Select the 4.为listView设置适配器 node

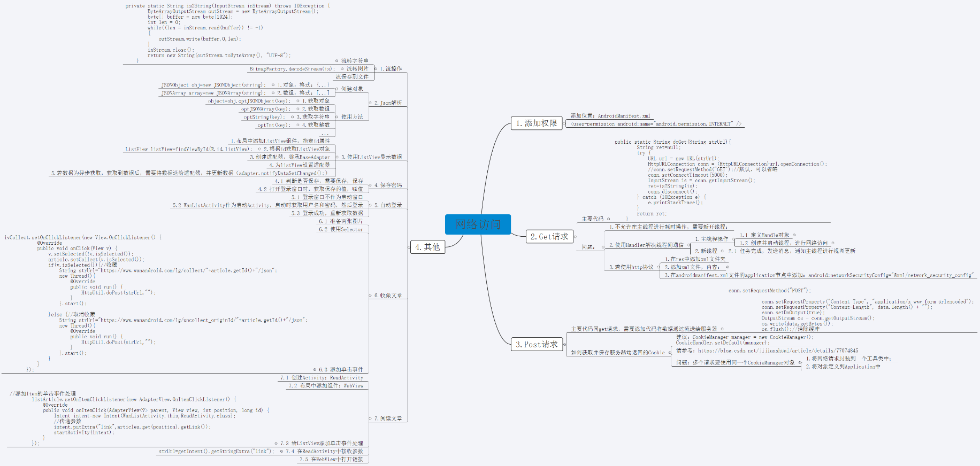pos(300,165)
